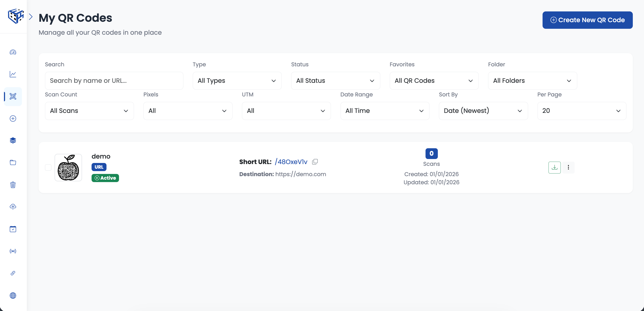The width and height of the screenshot is (644, 311).
Task: Open the Sort By Date (Newest) dropdown
Action: [x=483, y=111]
